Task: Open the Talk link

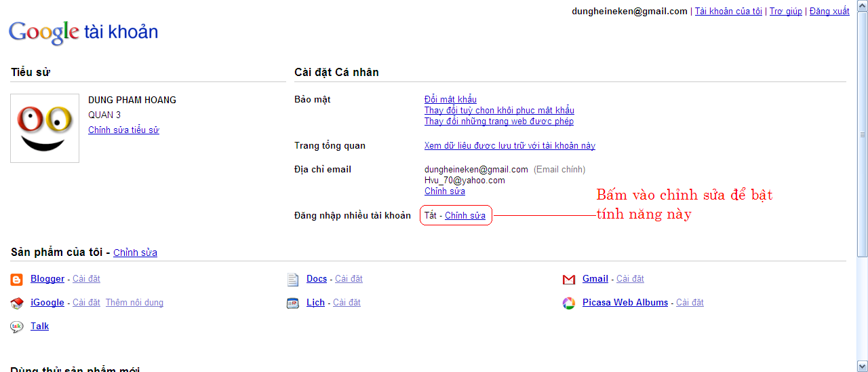Action: [x=39, y=327]
